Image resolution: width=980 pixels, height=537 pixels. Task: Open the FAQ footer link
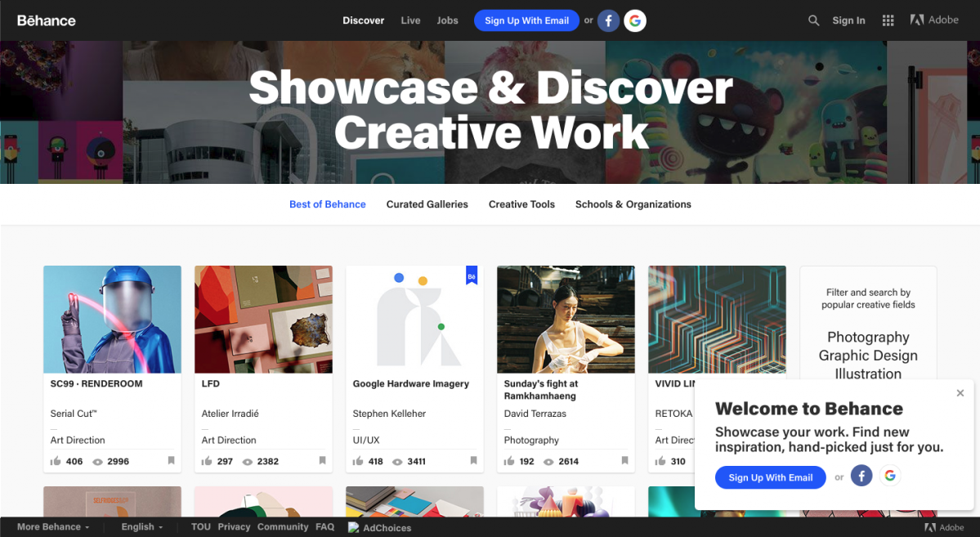(x=325, y=527)
